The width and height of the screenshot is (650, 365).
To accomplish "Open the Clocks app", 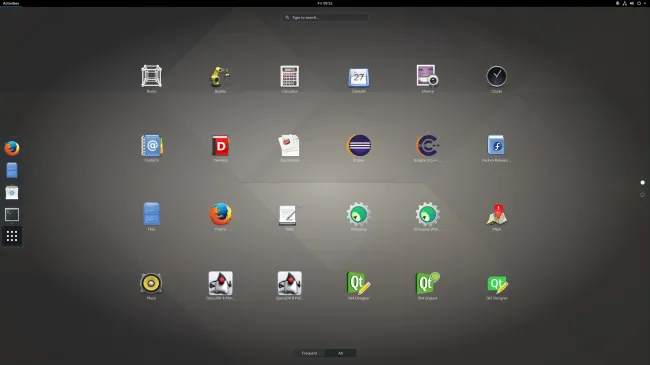I will pos(497,77).
